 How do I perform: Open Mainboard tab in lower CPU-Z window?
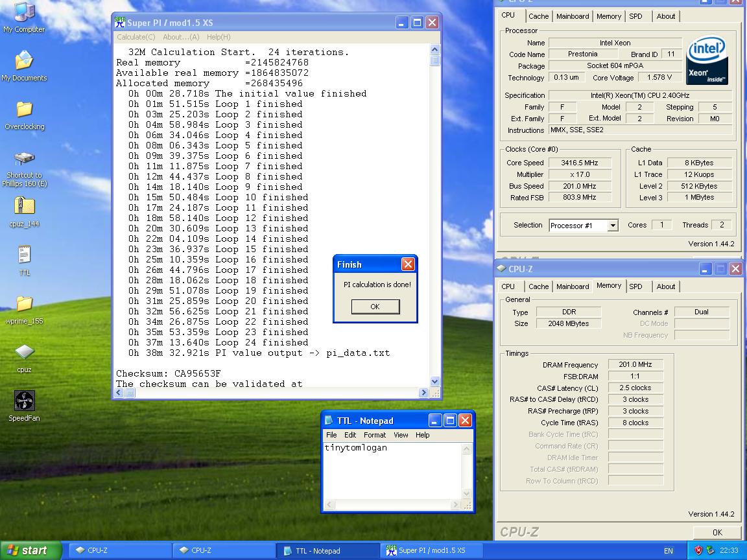tap(573, 286)
